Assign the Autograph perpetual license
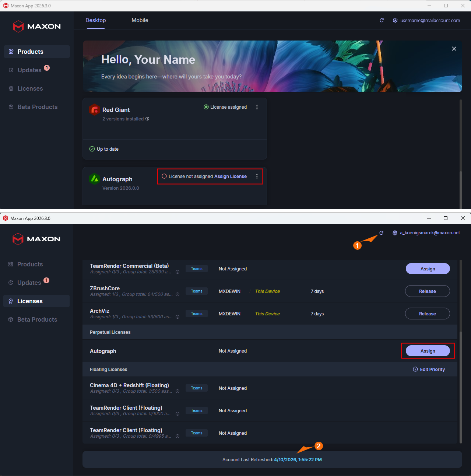 [x=428, y=351]
